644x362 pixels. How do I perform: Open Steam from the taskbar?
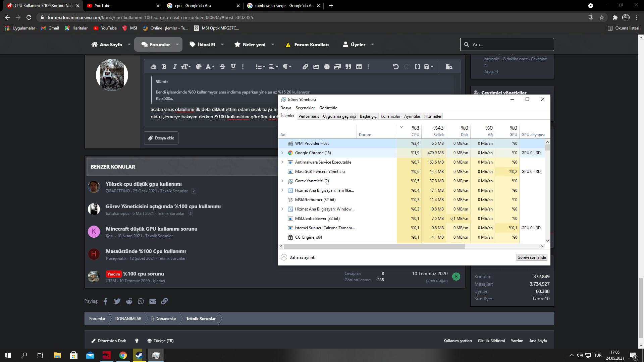click(139, 355)
